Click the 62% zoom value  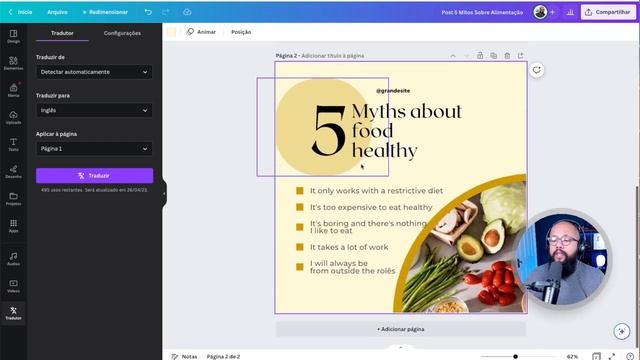coord(572,356)
